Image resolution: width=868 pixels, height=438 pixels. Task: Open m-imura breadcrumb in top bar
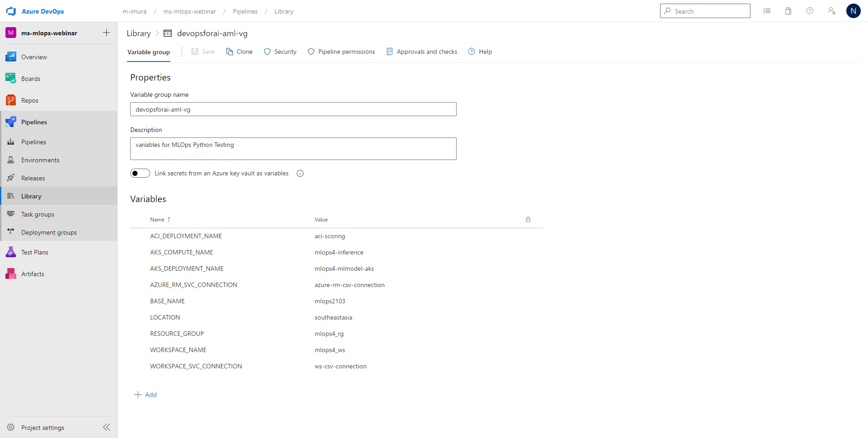tap(135, 12)
